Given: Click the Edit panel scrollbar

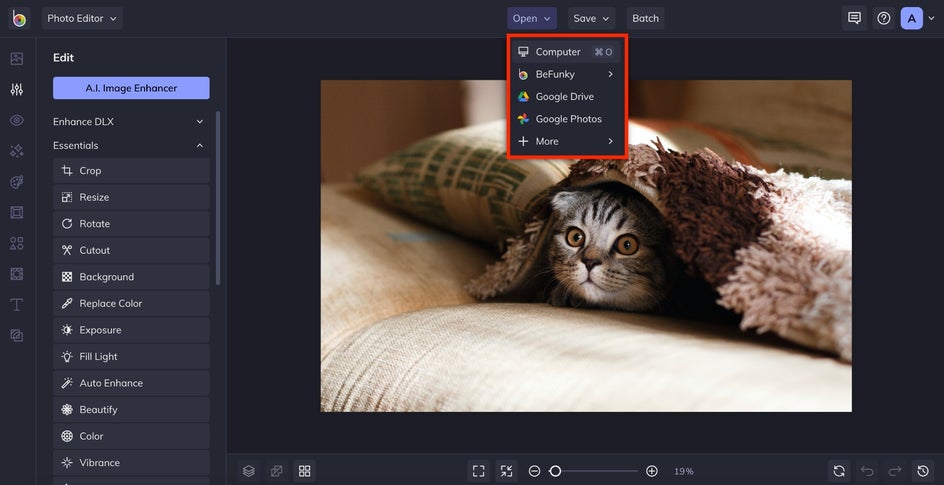Looking at the screenshot, I should (218, 198).
